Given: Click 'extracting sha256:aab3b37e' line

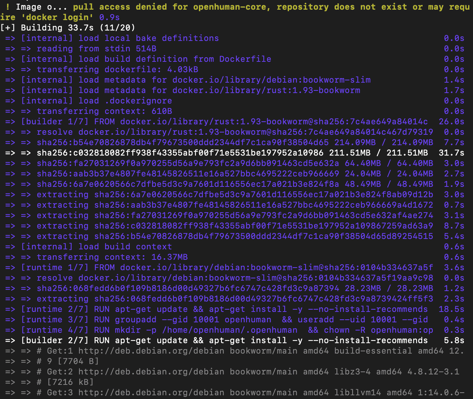Looking at the screenshot, I should pos(235,205).
